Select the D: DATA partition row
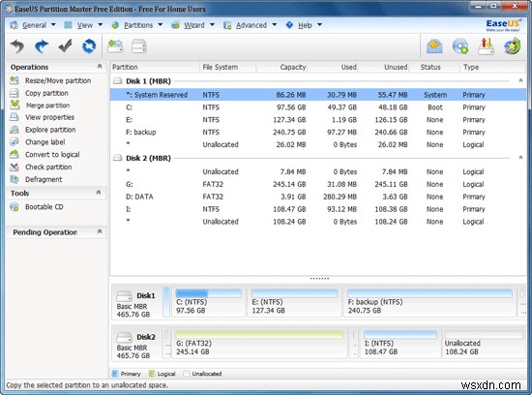 [x=318, y=197]
